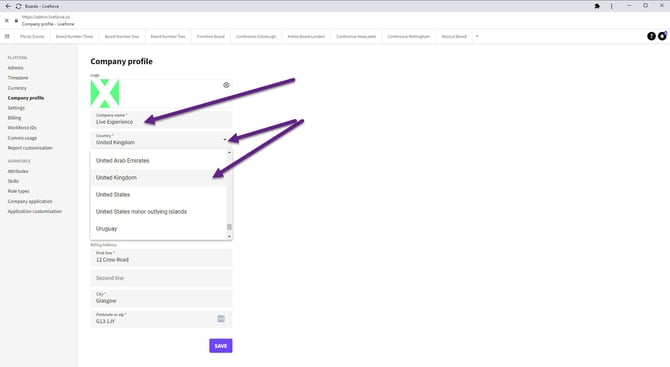Go to the Billing page
Image resolution: width=670 pixels, height=367 pixels.
coord(14,118)
